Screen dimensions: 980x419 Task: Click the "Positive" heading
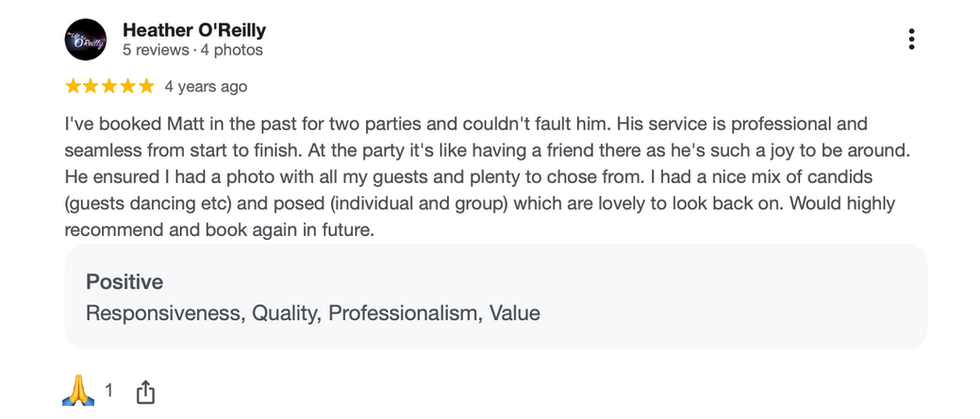pos(124,282)
